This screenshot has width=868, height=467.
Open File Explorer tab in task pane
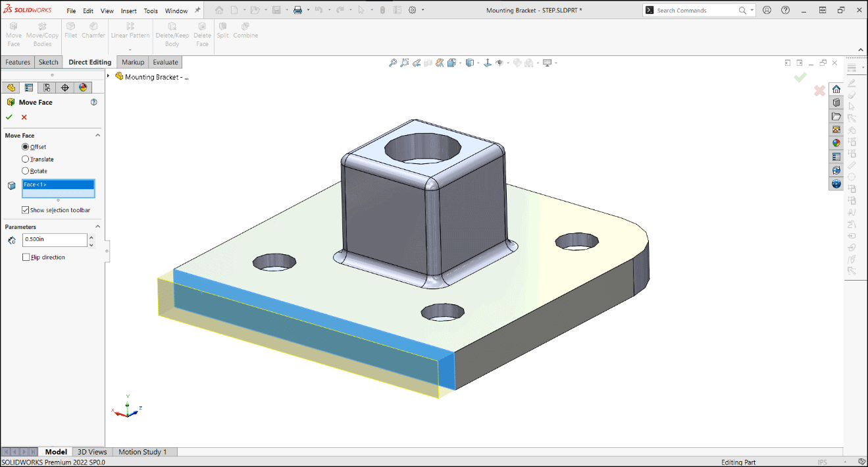pos(836,117)
